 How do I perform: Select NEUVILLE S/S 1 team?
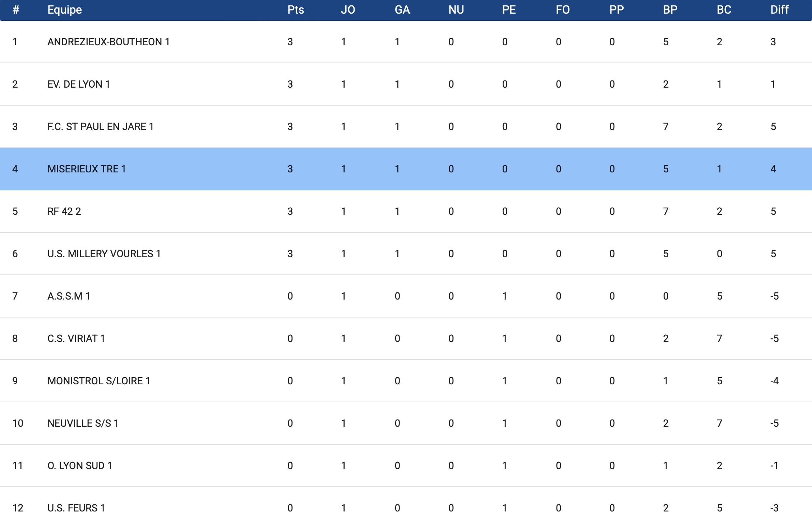click(x=83, y=423)
